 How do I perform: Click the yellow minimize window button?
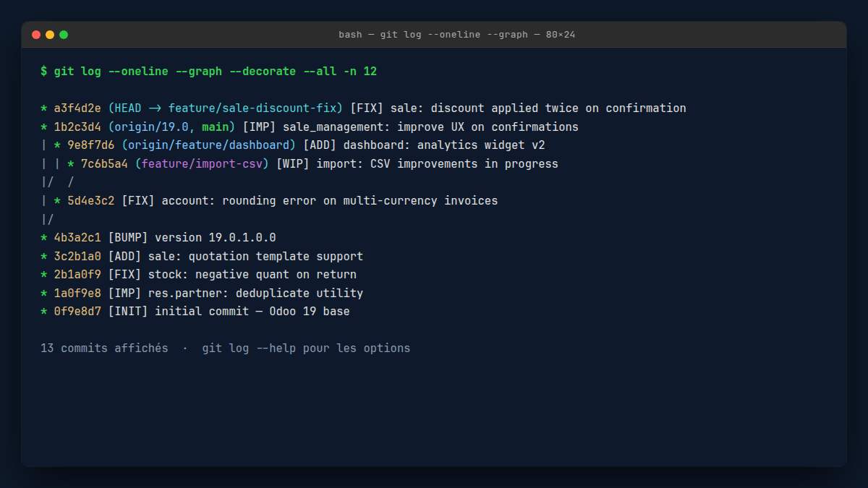(x=50, y=35)
